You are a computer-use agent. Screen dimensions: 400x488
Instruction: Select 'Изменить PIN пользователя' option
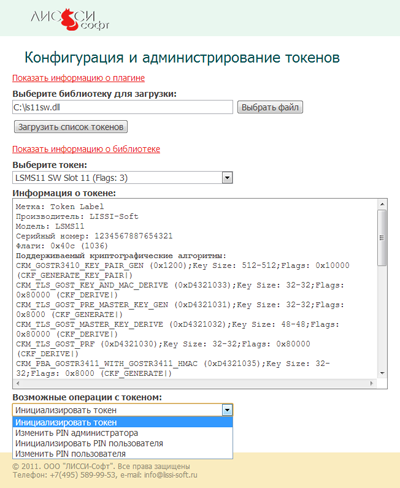tap(122, 454)
